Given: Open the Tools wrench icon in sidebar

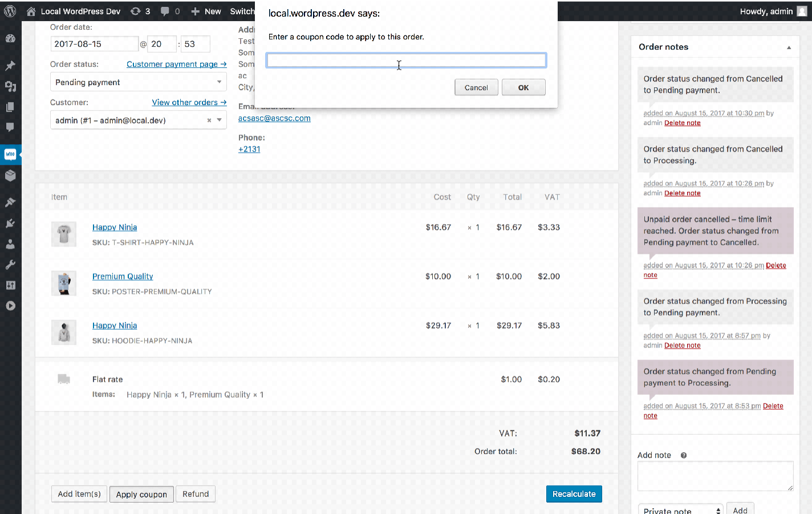Looking at the screenshot, I should tap(10, 265).
